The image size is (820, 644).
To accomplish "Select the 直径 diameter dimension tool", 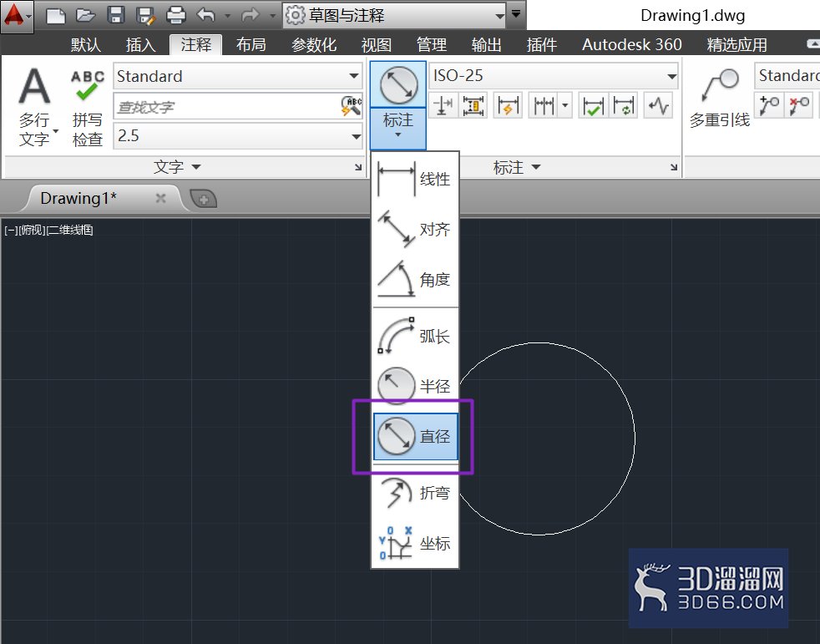I will [415, 436].
